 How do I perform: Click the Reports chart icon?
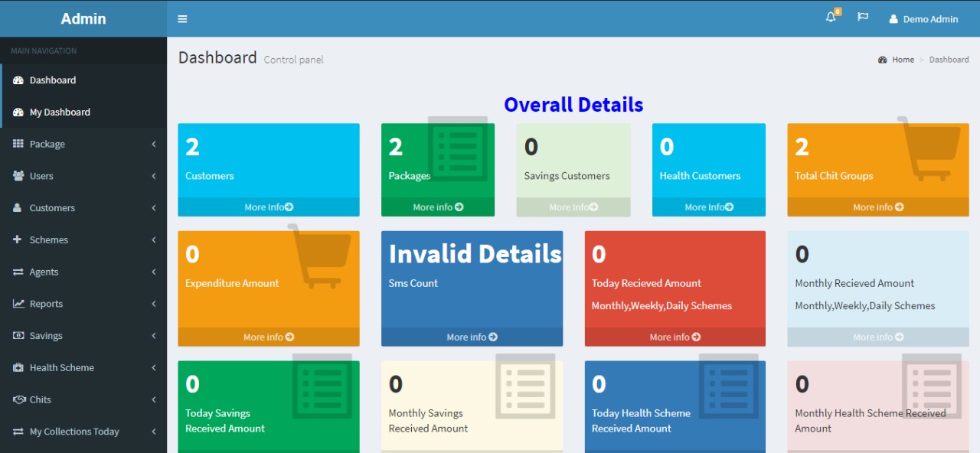pyautogui.click(x=18, y=304)
